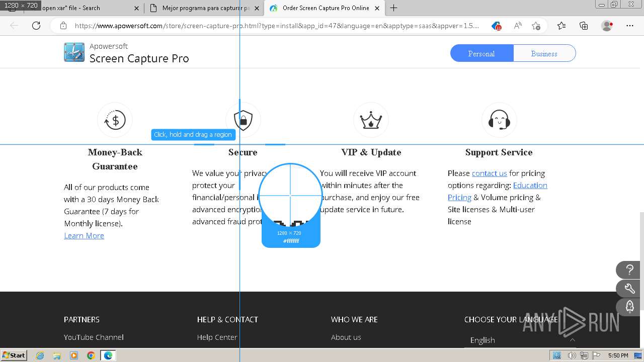Click the Money-Back Guarantee heading
Screen dimensions: 644x362
[x=115, y=159]
